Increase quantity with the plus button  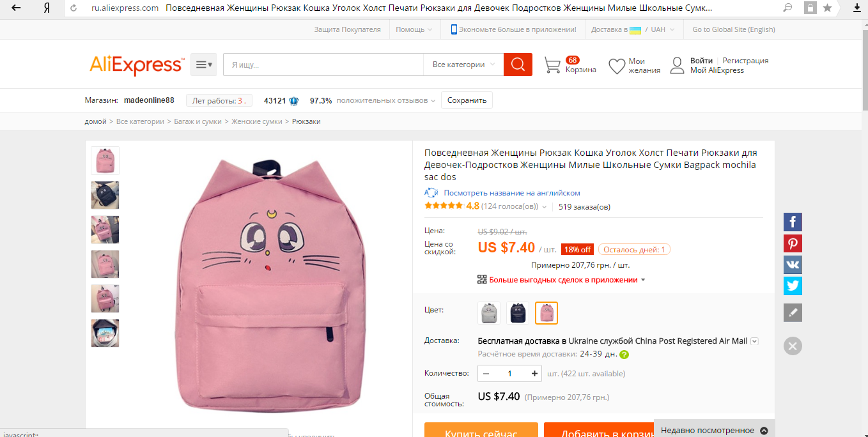(534, 374)
